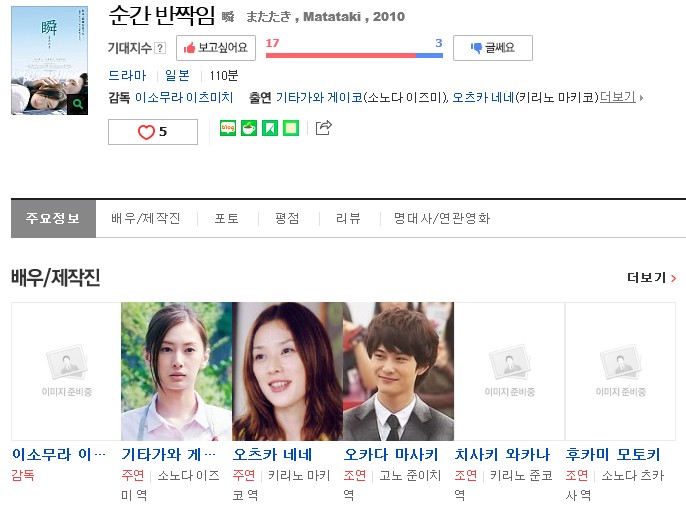This screenshot has height=527, width=686.
Task: Share to Naver blog icon
Action: pyautogui.click(x=228, y=128)
